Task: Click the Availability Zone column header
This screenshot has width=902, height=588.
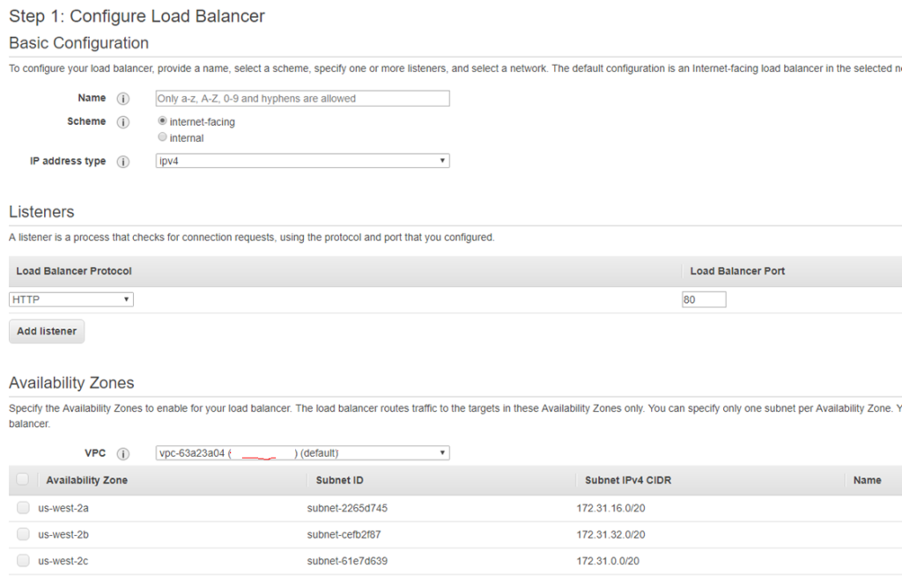Action: [86, 480]
